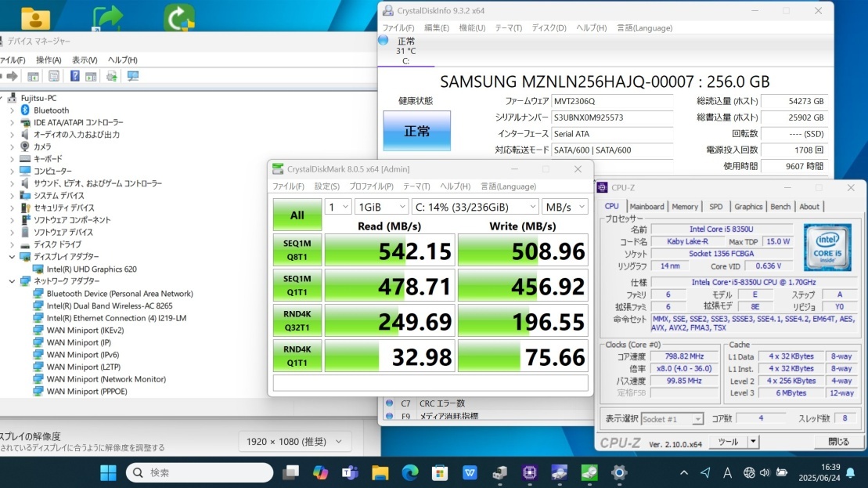This screenshot has height=488, width=868.
Task: Toggle the action pane icon in Device Manager
Action: (91, 76)
